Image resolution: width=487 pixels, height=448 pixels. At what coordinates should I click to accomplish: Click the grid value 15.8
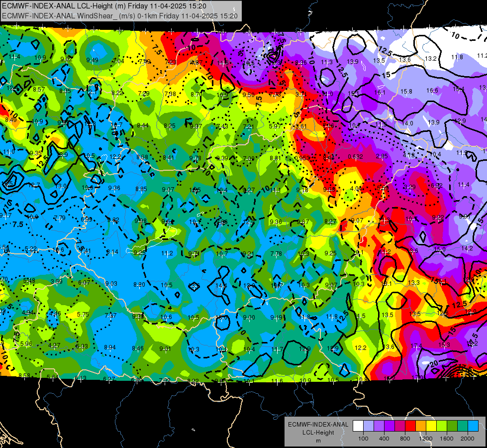click(x=406, y=92)
